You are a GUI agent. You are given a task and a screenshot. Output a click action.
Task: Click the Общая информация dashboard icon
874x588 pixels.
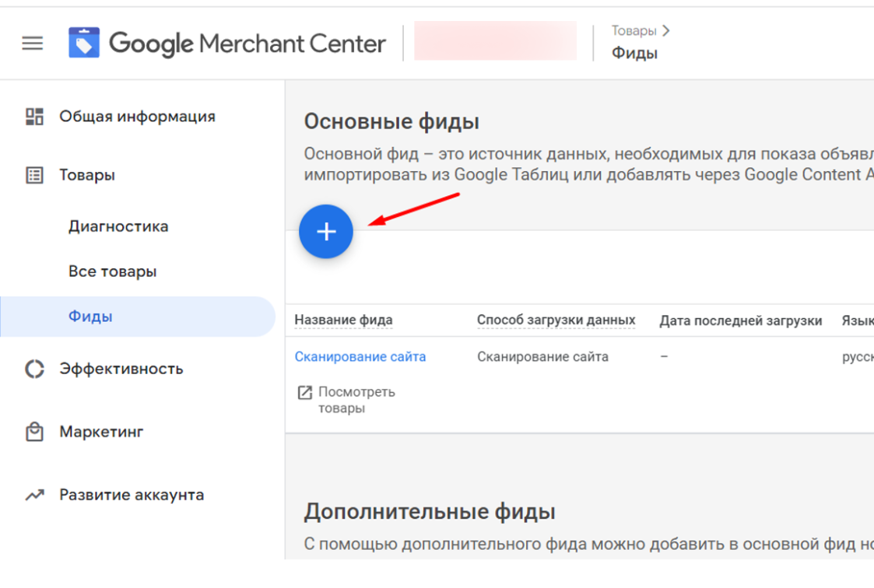coord(34,117)
